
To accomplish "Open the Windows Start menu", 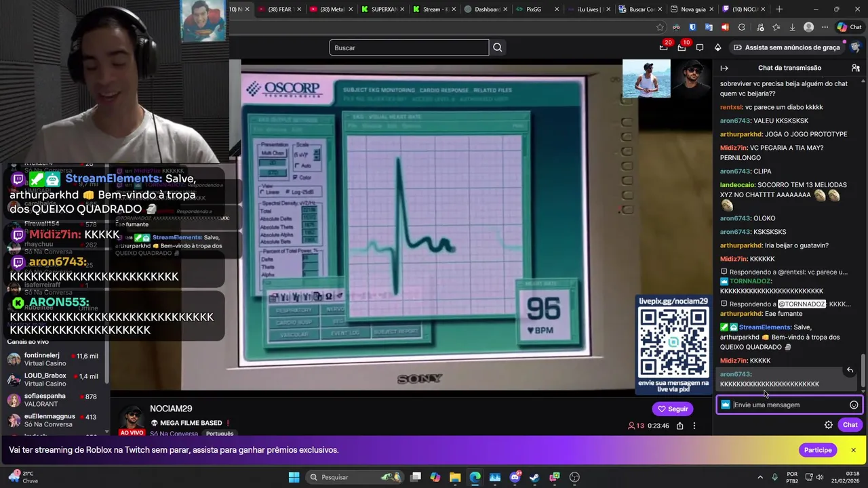I will tap(294, 477).
